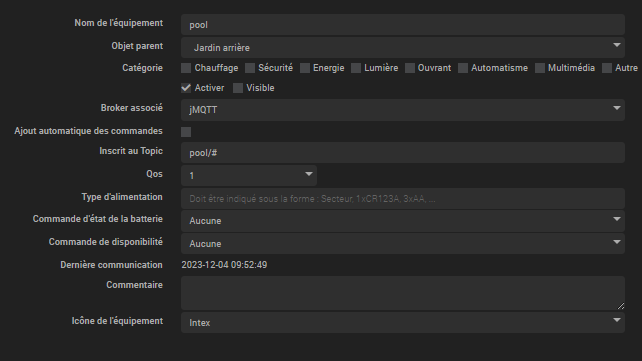Viewport: 642px width, 361px height.
Task: Uncheck the Activer checkbox
Action: pyautogui.click(x=186, y=88)
